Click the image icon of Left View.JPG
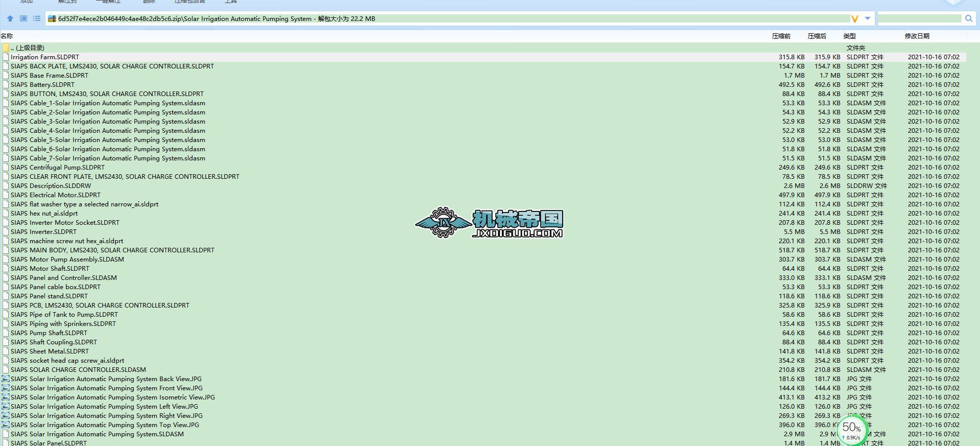Viewport: 980px width, 446px height. point(6,407)
